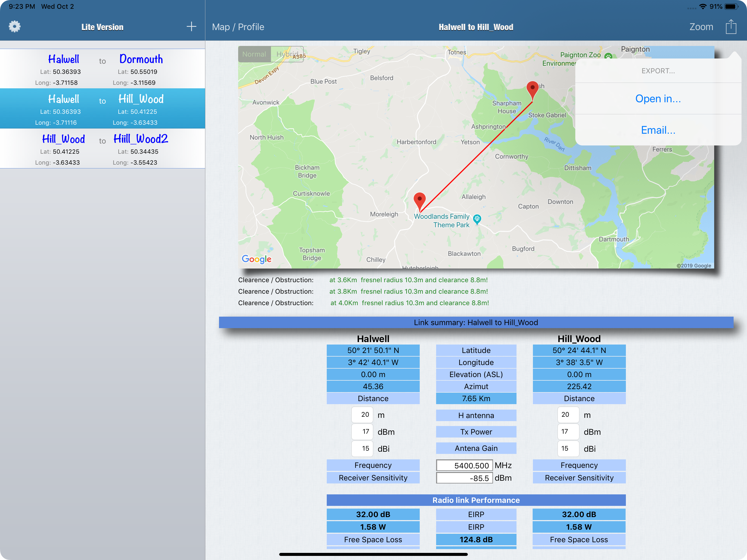Click the H antenna label
Screen dimensions: 747x560
[x=476, y=415]
